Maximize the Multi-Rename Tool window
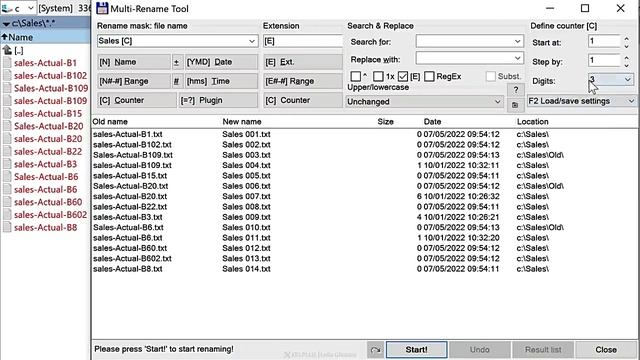The width and height of the screenshot is (640, 360). (x=585, y=8)
